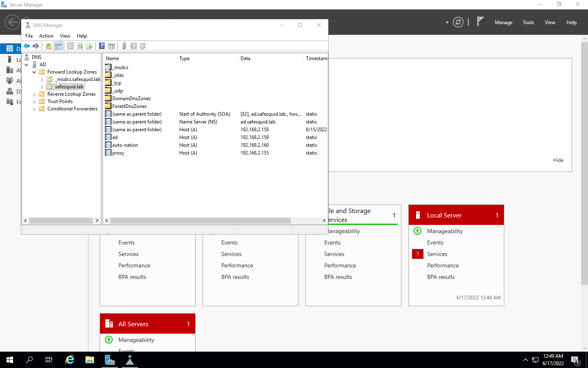Viewport: 588px width, 368px height.
Task: Click the New Records multi-page toolbar icon
Action: click(x=143, y=46)
